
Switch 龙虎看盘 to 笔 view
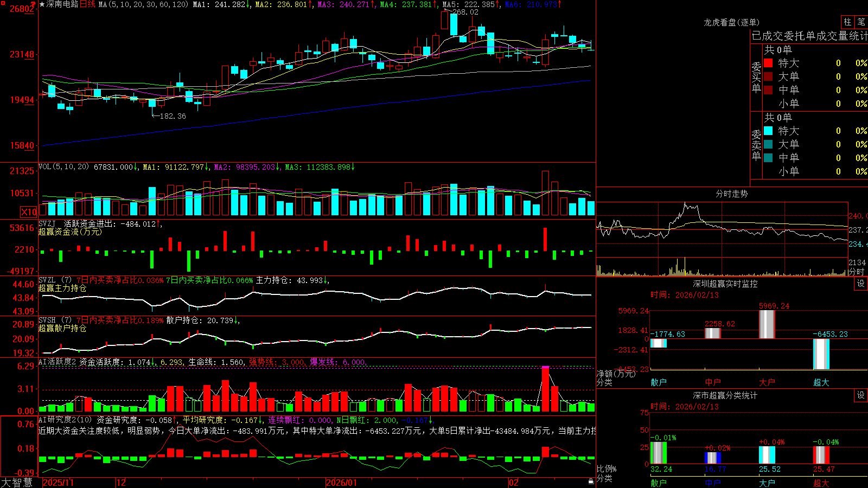[x=861, y=22]
